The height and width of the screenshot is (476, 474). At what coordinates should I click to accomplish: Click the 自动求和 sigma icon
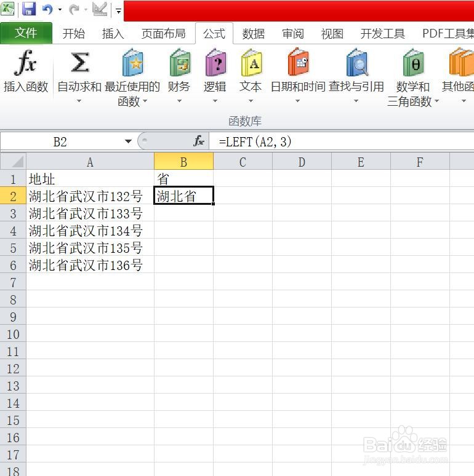coord(79,63)
